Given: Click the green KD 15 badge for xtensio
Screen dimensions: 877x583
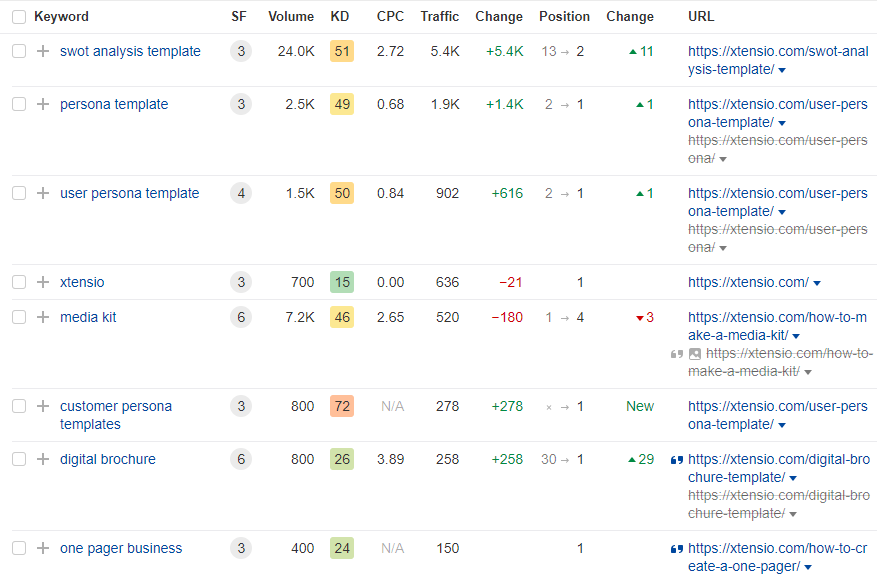Looking at the screenshot, I should coord(342,283).
